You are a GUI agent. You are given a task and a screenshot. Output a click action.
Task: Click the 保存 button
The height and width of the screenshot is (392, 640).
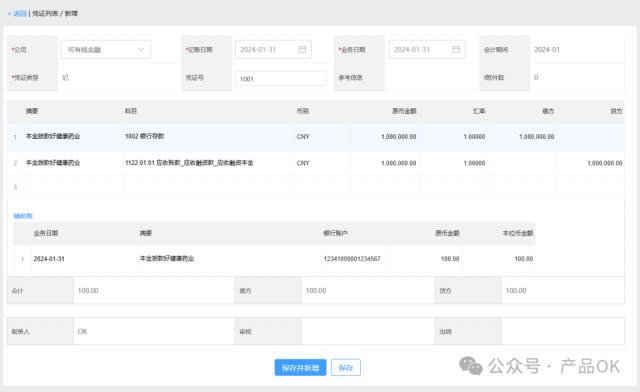pos(345,368)
